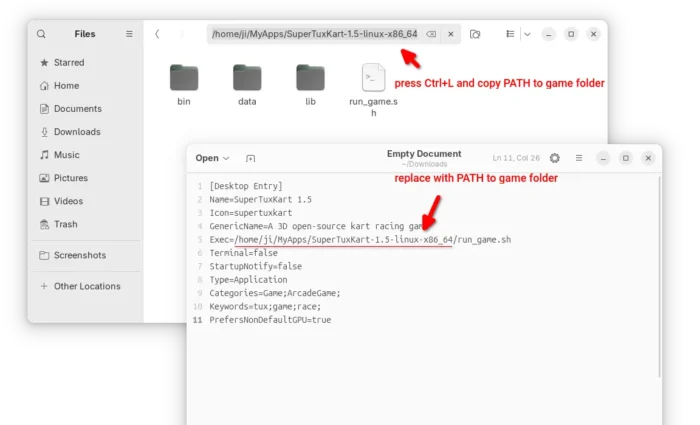Open Downloads in the sidebar
This screenshot has height=425, width=700.
[x=76, y=132]
